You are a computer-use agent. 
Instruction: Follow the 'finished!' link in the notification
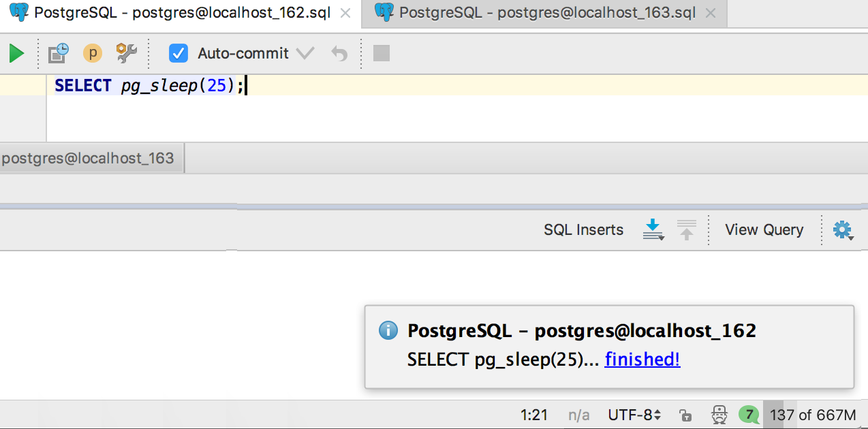pyautogui.click(x=642, y=360)
